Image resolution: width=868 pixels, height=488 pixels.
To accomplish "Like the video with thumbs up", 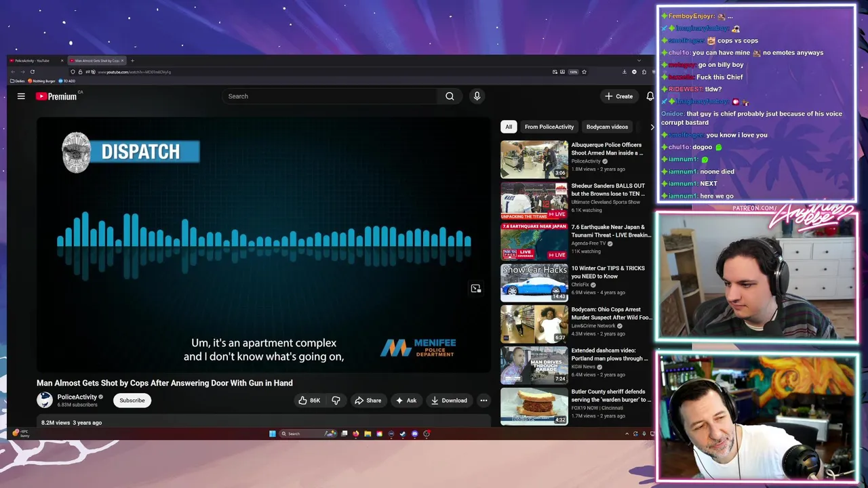I will click(x=310, y=401).
